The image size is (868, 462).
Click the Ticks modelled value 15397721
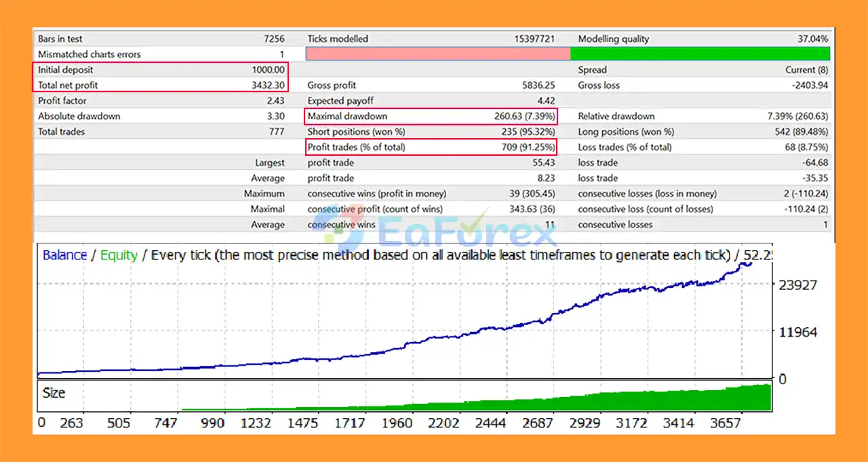pyautogui.click(x=536, y=39)
